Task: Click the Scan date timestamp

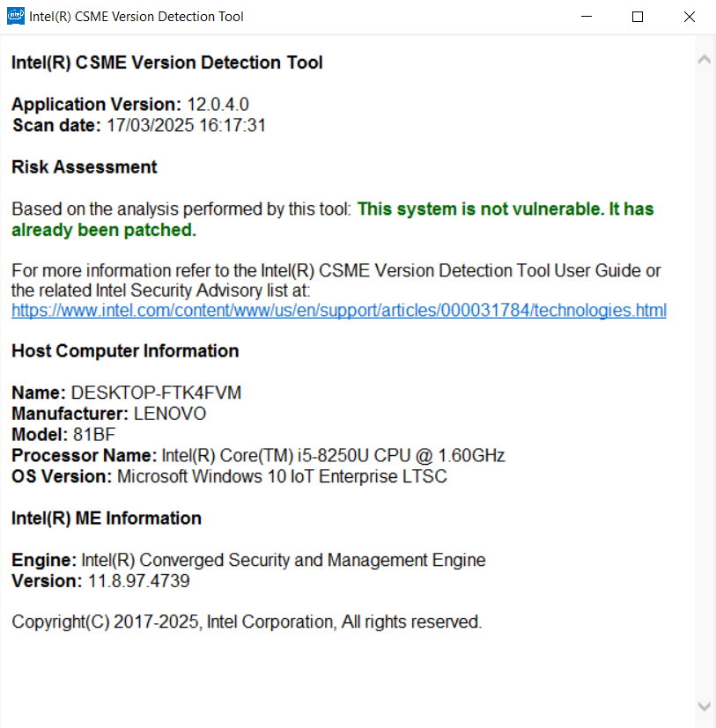Action: click(186, 125)
